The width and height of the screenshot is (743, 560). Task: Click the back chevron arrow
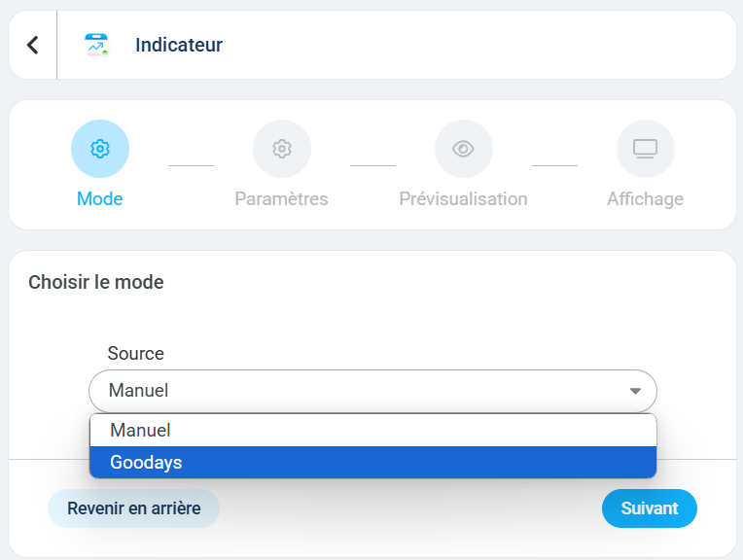pyautogui.click(x=33, y=45)
